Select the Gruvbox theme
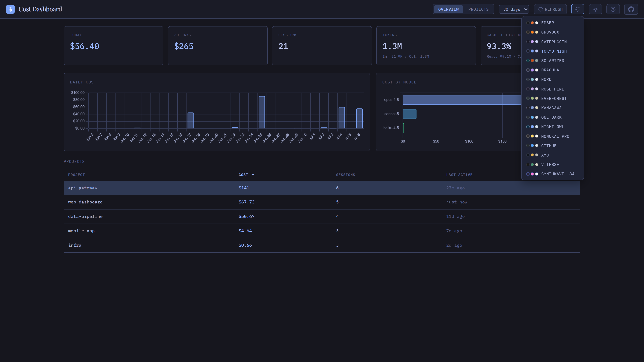This screenshot has width=644, height=362. pos(552,32)
